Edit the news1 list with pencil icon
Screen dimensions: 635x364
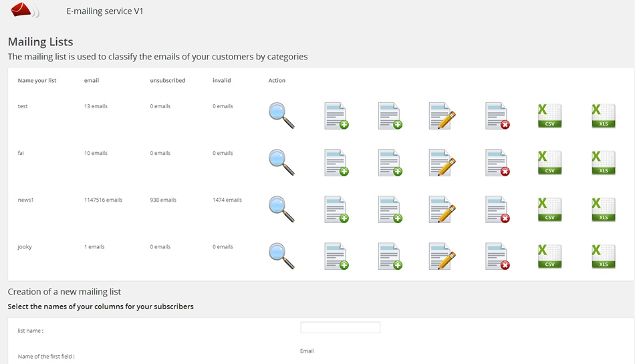[442, 210]
